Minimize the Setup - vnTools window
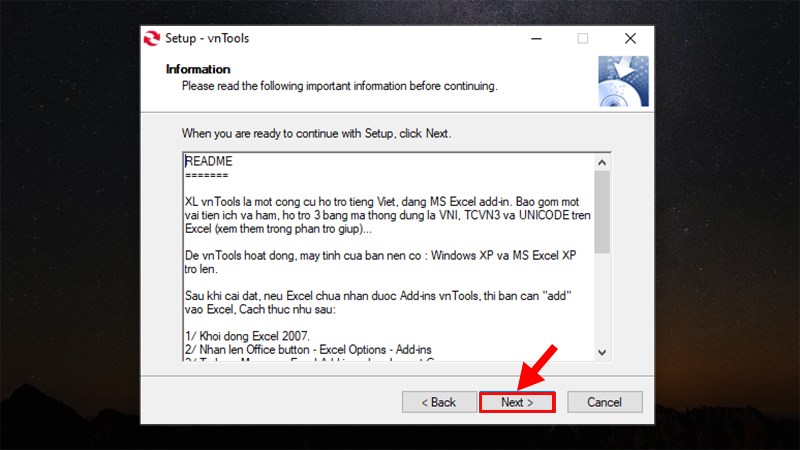Image resolution: width=800 pixels, height=450 pixels. click(534, 39)
